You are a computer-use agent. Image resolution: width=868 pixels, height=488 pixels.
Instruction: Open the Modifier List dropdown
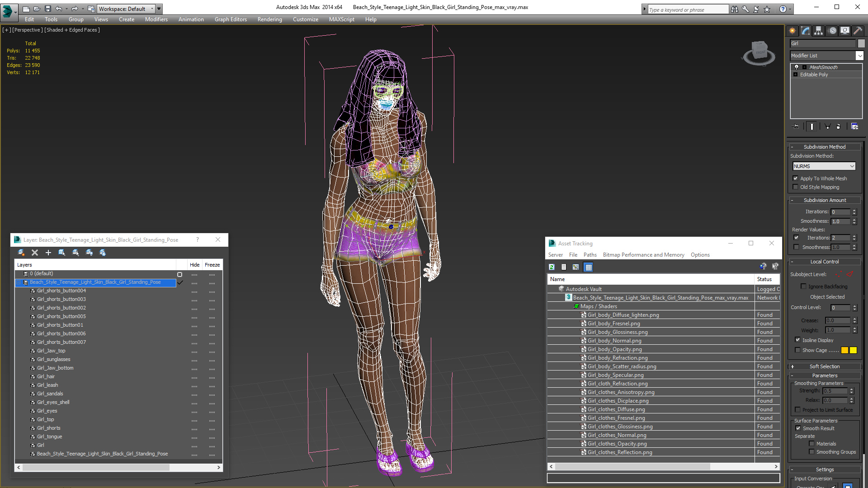859,56
